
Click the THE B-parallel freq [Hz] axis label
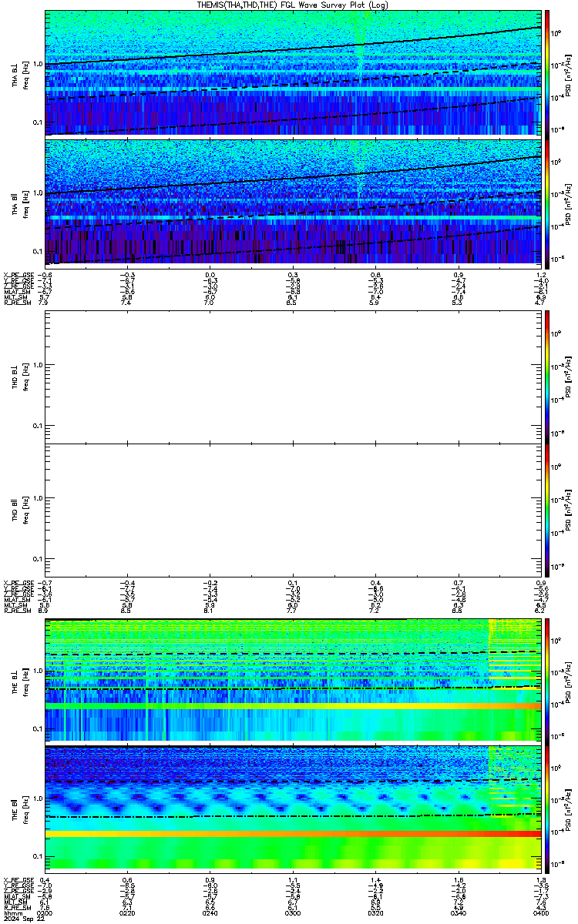(x=25, y=808)
